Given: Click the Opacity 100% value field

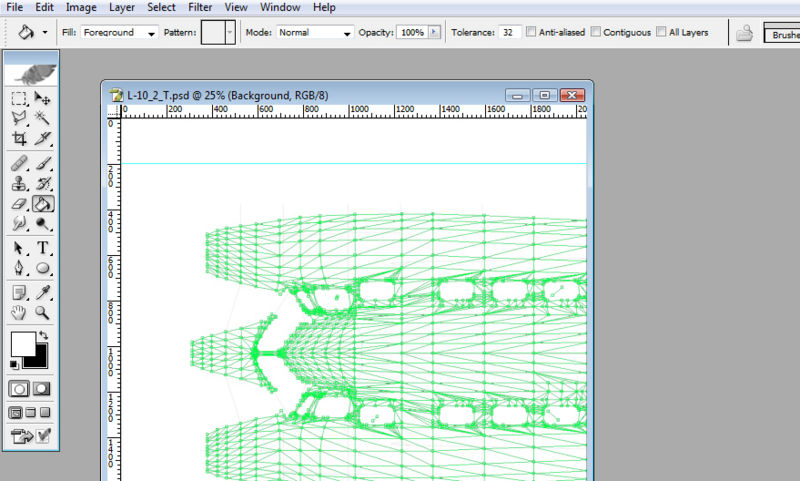Looking at the screenshot, I should coord(412,32).
